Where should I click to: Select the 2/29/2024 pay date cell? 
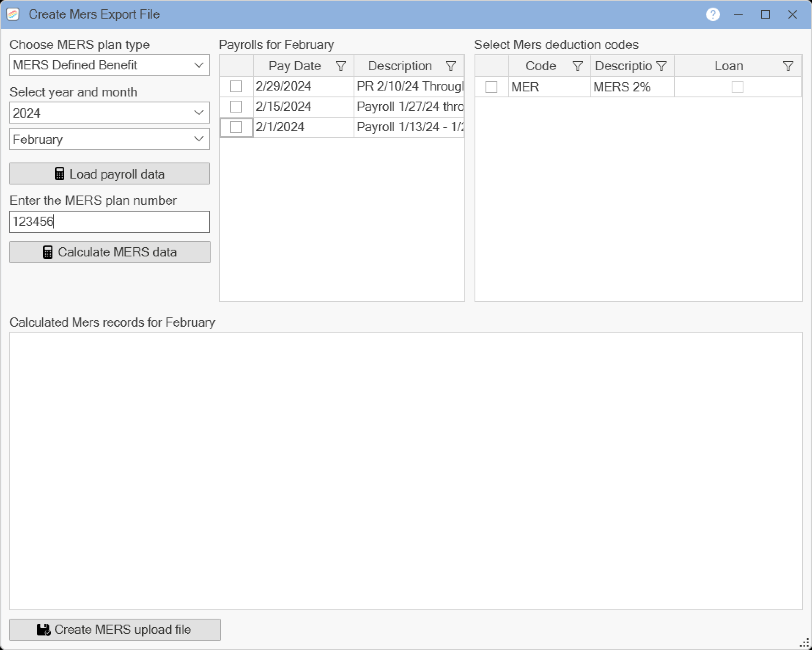304,86
